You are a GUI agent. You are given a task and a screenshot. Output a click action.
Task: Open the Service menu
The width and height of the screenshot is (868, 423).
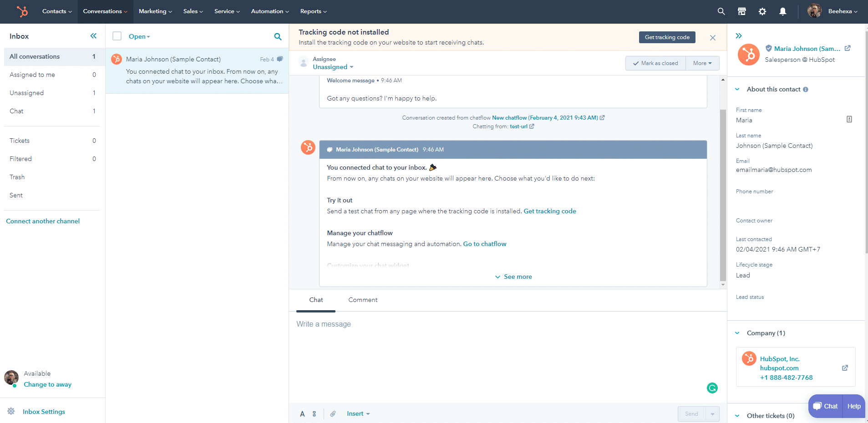click(x=227, y=11)
